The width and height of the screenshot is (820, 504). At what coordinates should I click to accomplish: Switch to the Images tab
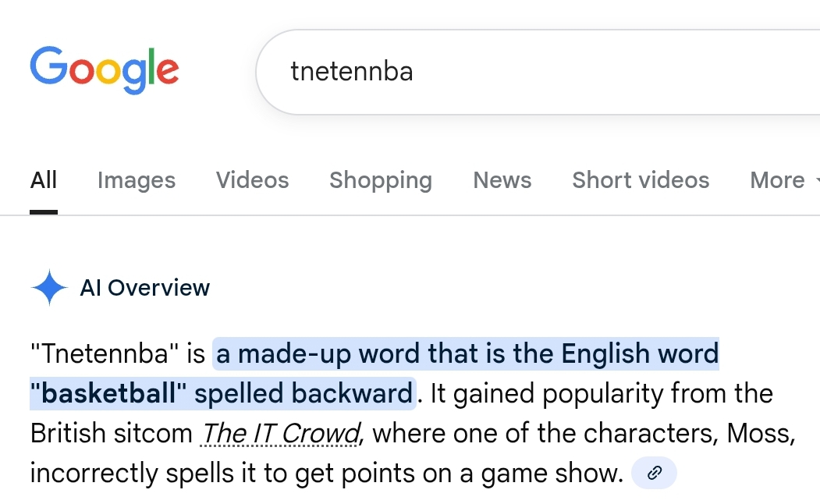pyautogui.click(x=137, y=180)
